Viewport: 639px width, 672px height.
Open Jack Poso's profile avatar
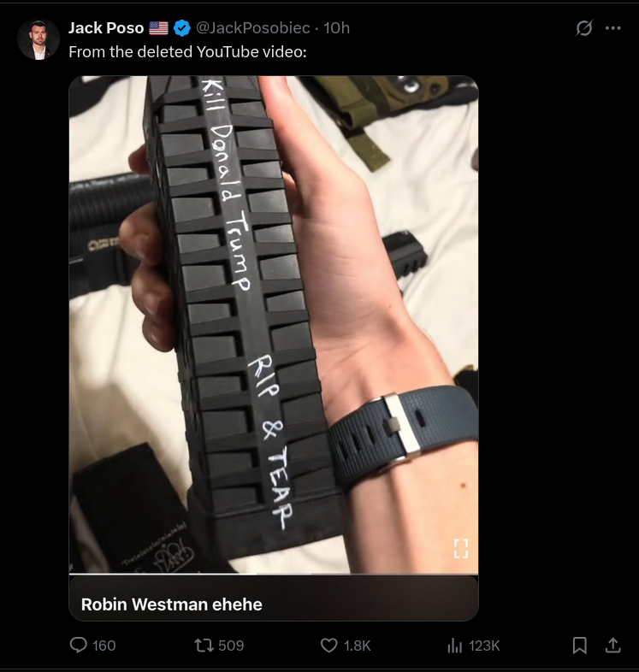(38, 39)
